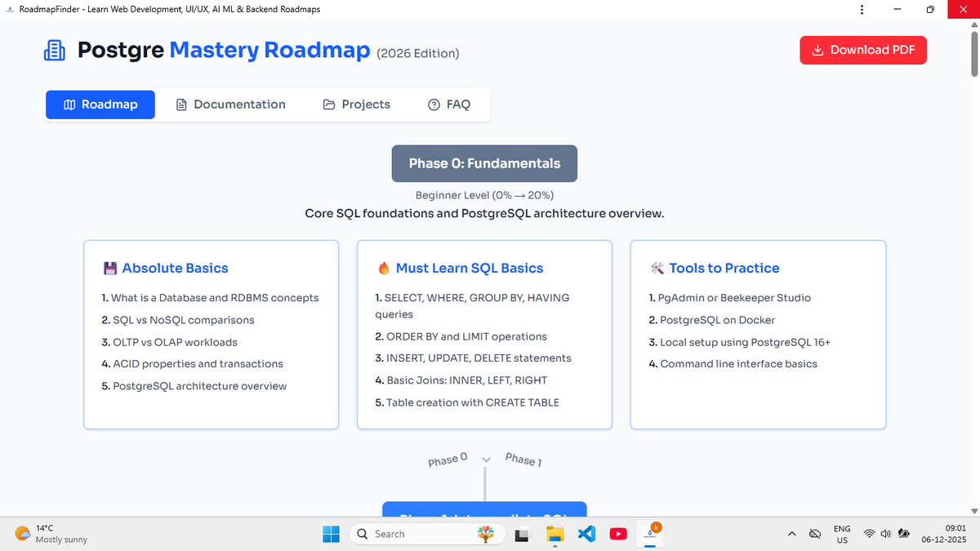Switch to the Projects tab

point(356,104)
